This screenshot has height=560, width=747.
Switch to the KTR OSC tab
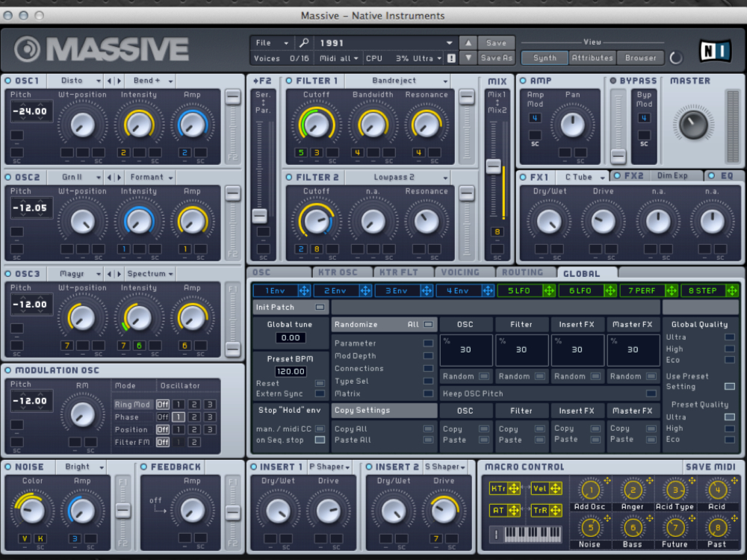click(x=342, y=273)
